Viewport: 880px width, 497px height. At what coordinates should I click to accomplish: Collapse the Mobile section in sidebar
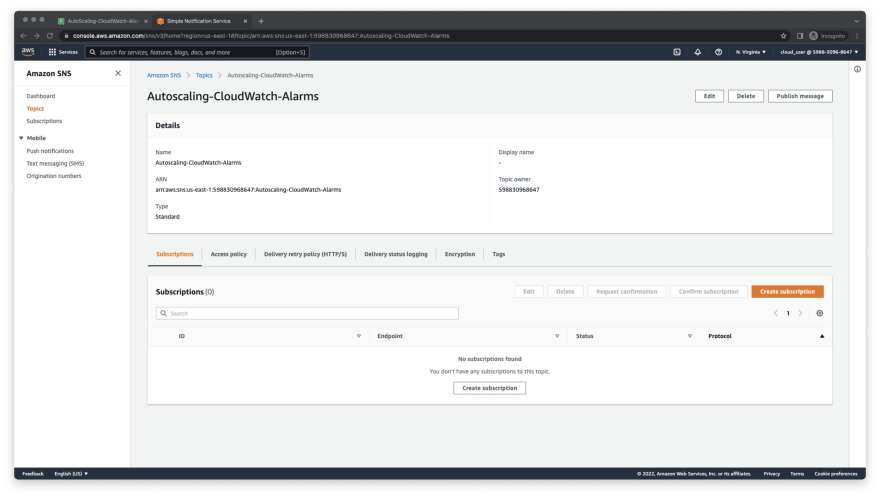tap(21, 138)
